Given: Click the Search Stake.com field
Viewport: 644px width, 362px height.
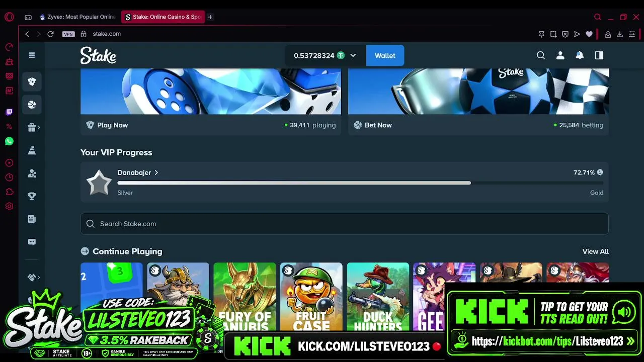Looking at the screenshot, I should [x=345, y=224].
